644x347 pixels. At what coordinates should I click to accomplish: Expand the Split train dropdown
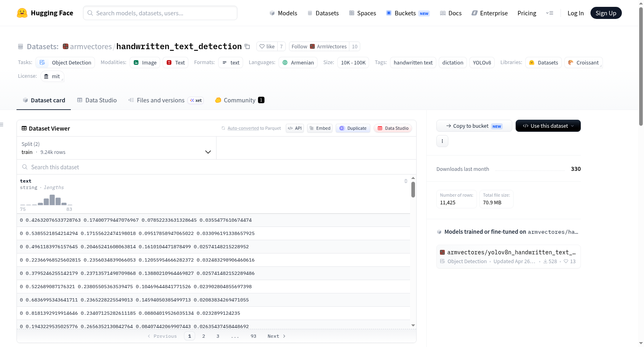point(116,148)
